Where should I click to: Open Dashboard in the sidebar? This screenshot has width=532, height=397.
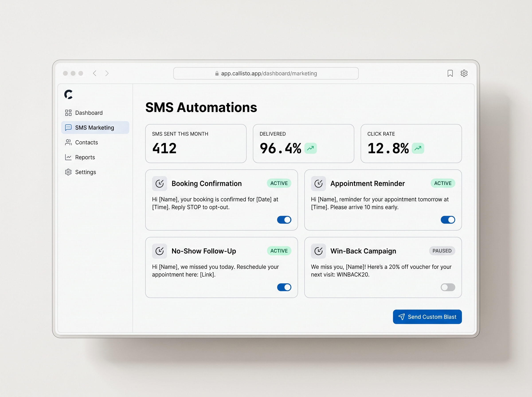[95, 113]
